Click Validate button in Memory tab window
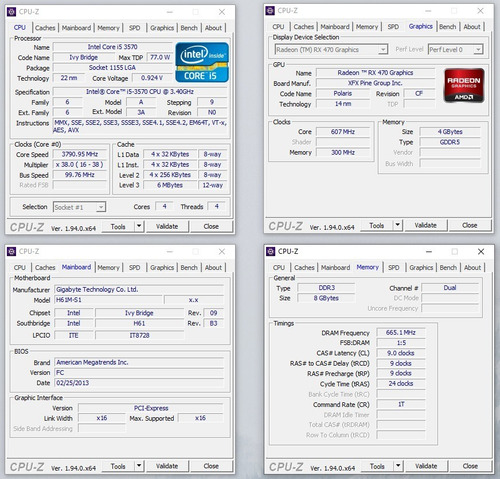Image resolution: width=500 pixels, height=479 pixels. pyautogui.click(x=426, y=466)
